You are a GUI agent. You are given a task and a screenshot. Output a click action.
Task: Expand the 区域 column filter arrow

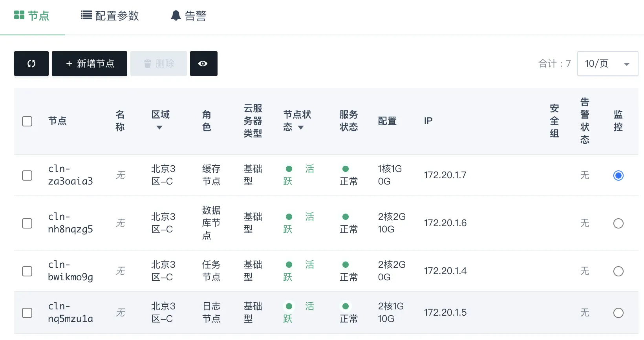point(159,128)
